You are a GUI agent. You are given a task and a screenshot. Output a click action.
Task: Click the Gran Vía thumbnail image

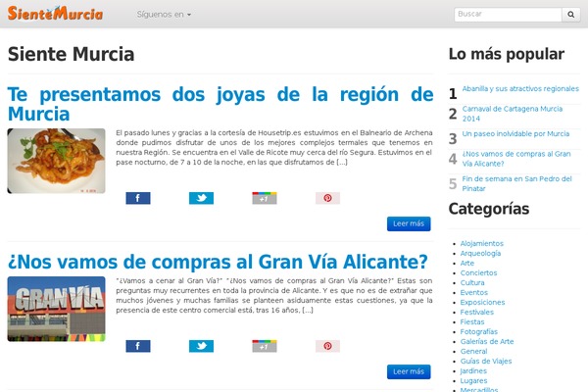pos(56,309)
